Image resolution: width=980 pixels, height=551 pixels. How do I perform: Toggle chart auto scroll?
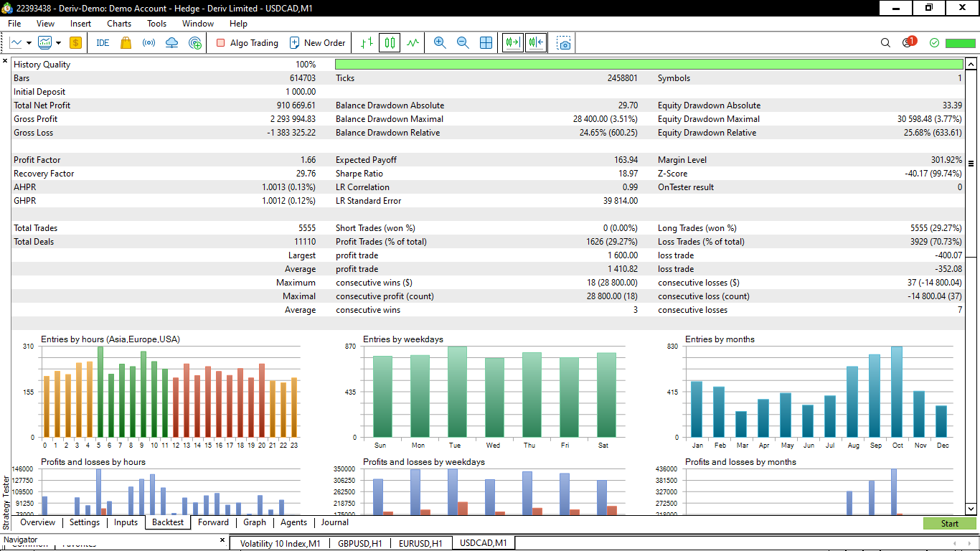[x=513, y=43]
